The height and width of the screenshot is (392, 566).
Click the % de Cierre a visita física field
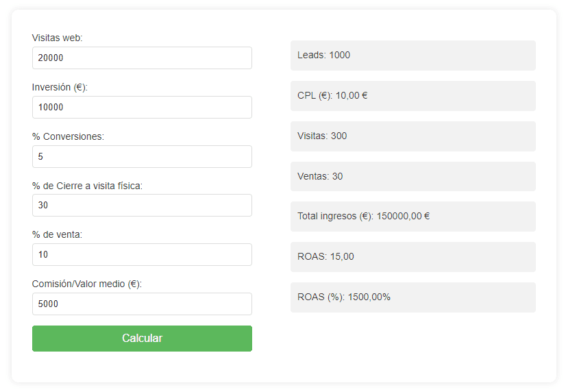point(142,206)
